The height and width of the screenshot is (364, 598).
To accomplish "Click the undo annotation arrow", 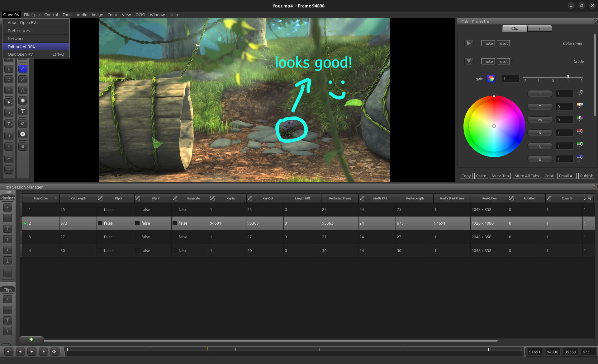I will [x=9, y=159].
